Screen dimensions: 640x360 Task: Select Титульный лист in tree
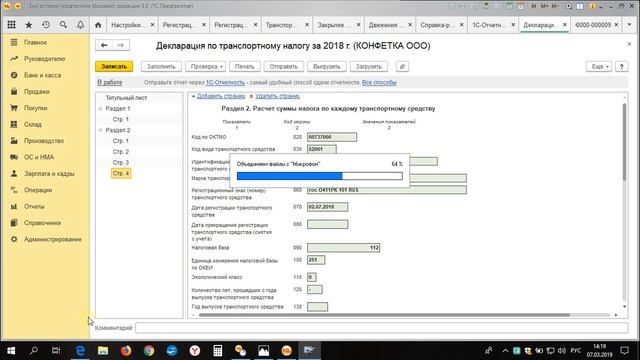pyautogui.click(x=126, y=98)
